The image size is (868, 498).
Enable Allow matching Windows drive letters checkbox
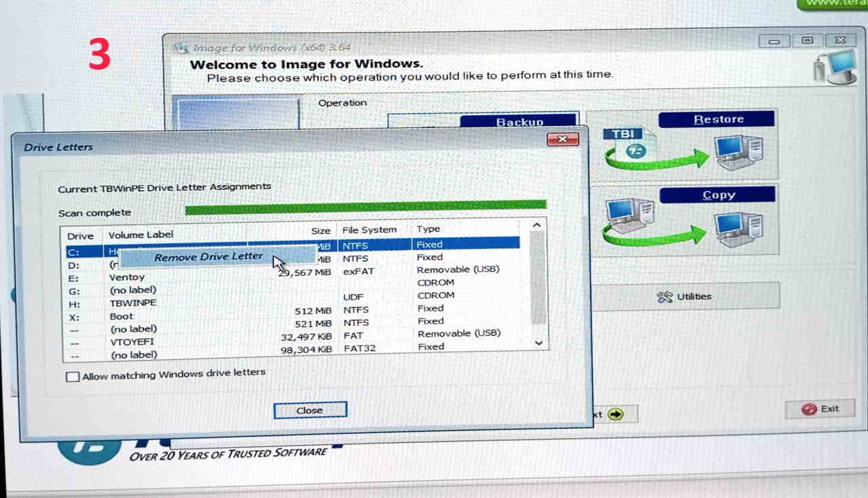(x=73, y=377)
